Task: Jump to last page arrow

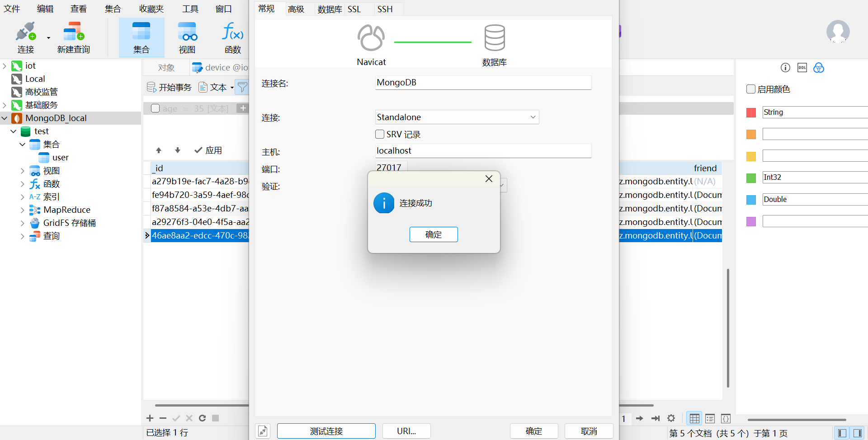Action: click(x=656, y=418)
